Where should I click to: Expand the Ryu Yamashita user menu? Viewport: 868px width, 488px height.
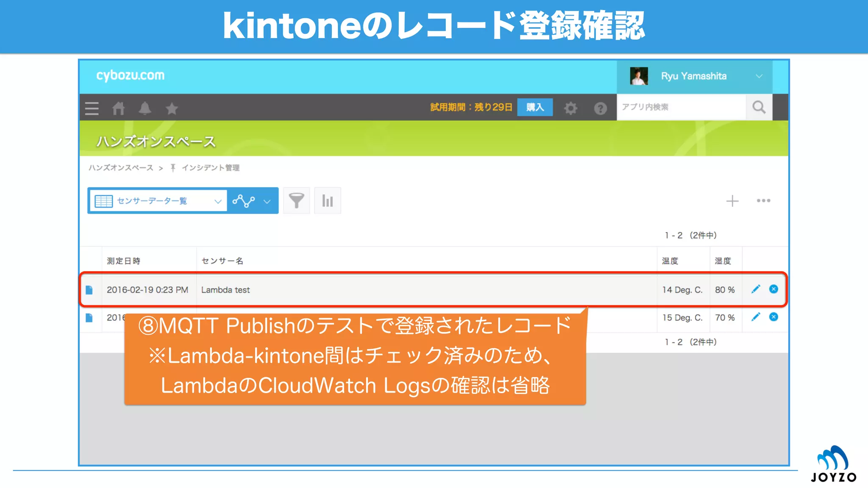pos(759,76)
